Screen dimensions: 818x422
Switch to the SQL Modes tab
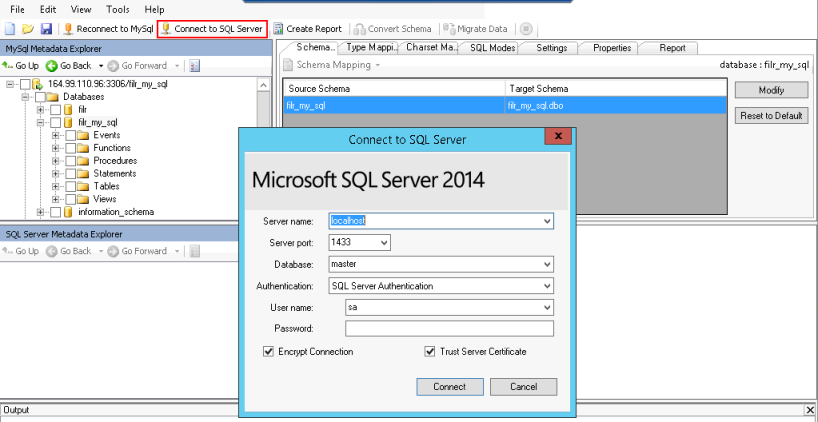492,47
